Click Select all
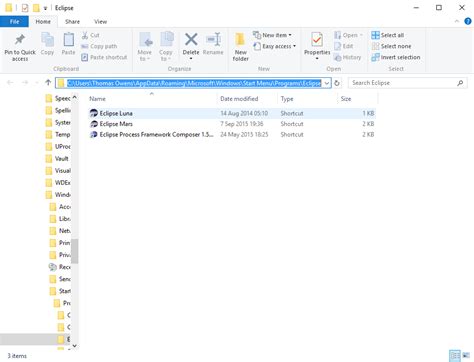The image size is (474, 362). [387, 35]
